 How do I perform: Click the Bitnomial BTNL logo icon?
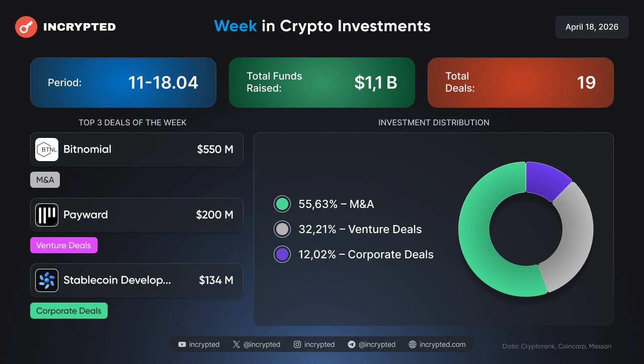[x=47, y=150]
